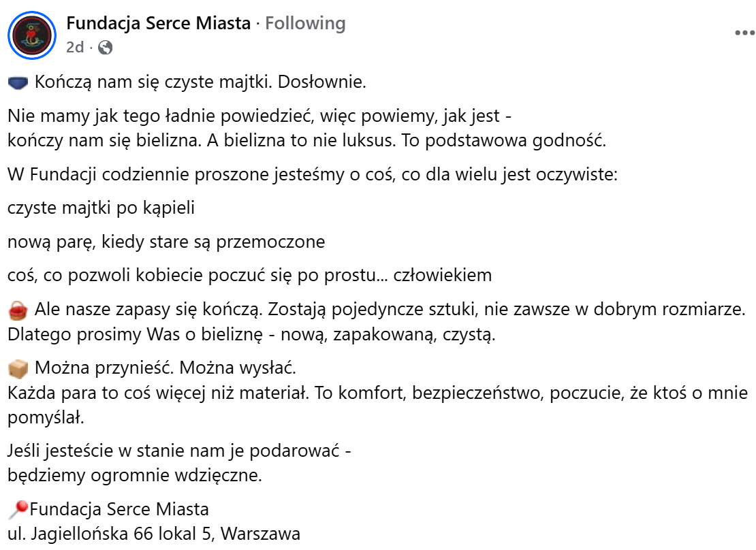
Task: Click the sentence starting W Fundacji codziennie
Action: click(313, 174)
